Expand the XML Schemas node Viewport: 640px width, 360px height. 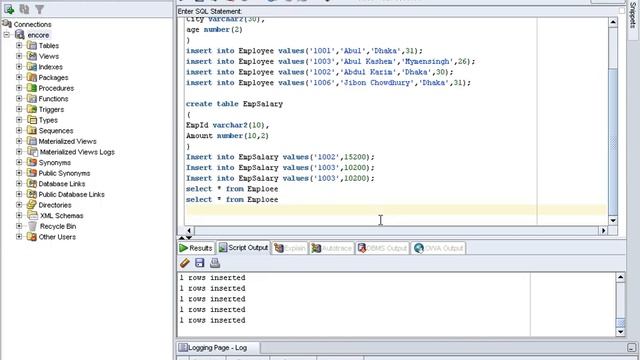(19, 215)
